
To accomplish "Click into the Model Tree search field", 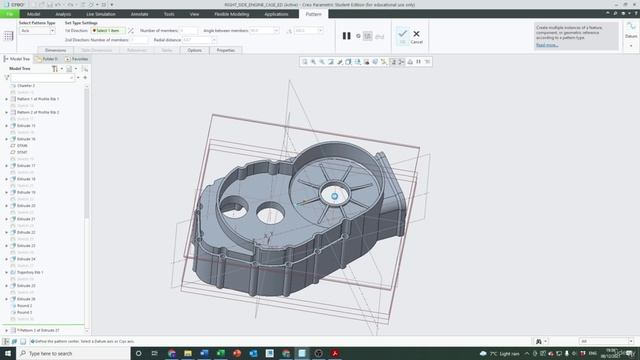I will 42,77.
